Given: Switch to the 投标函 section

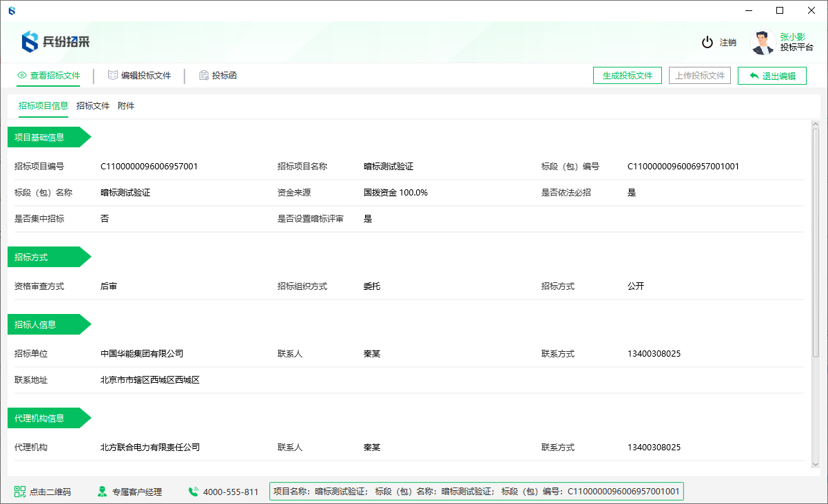Looking at the screenshot, I should point(222,76).
